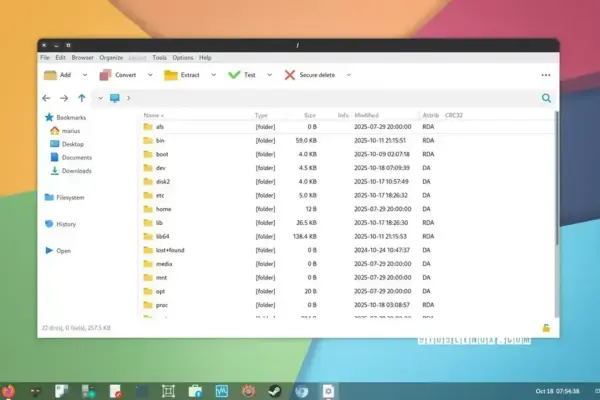Image resolution: width=600 pixels, height=400 pixels.
Task: Select the dev folder icon
Action: point(148,168)
